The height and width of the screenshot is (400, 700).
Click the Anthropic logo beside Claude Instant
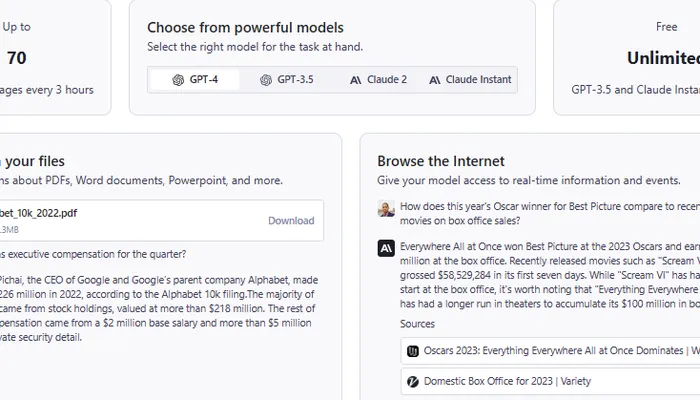pyautogui.click(x=435, y=80)
